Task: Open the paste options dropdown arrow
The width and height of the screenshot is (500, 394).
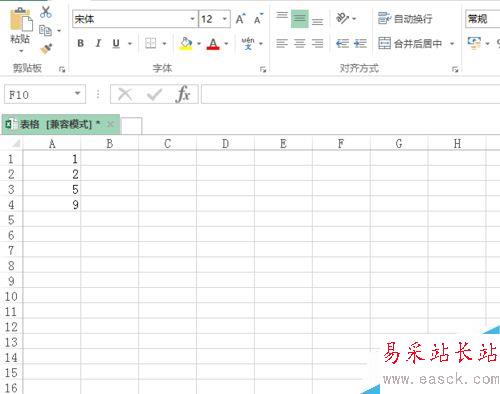Action: point(21,51)
